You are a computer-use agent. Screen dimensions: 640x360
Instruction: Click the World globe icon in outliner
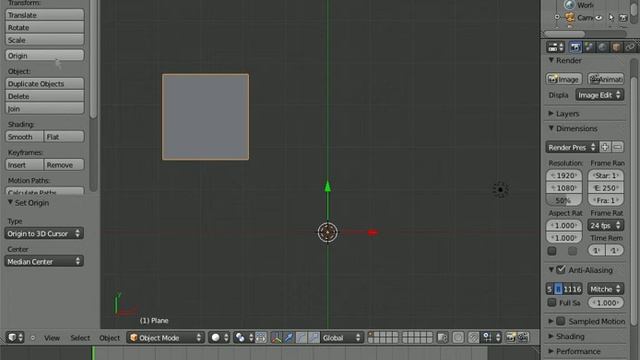570,5
